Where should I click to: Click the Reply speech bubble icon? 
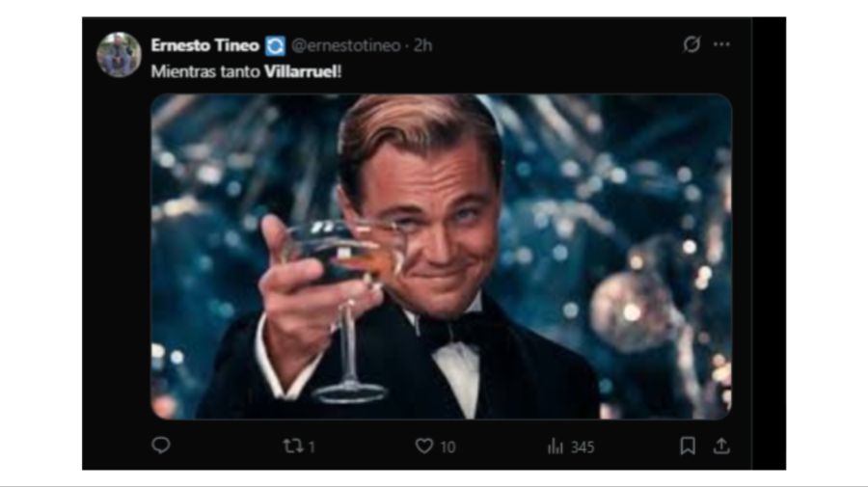click(x=161, y=446)
